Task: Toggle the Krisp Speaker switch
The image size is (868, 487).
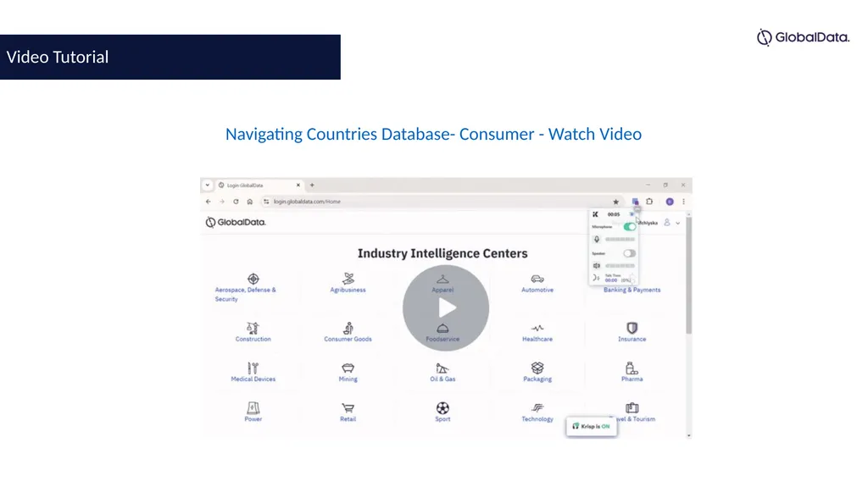Action: pos(630,253)
